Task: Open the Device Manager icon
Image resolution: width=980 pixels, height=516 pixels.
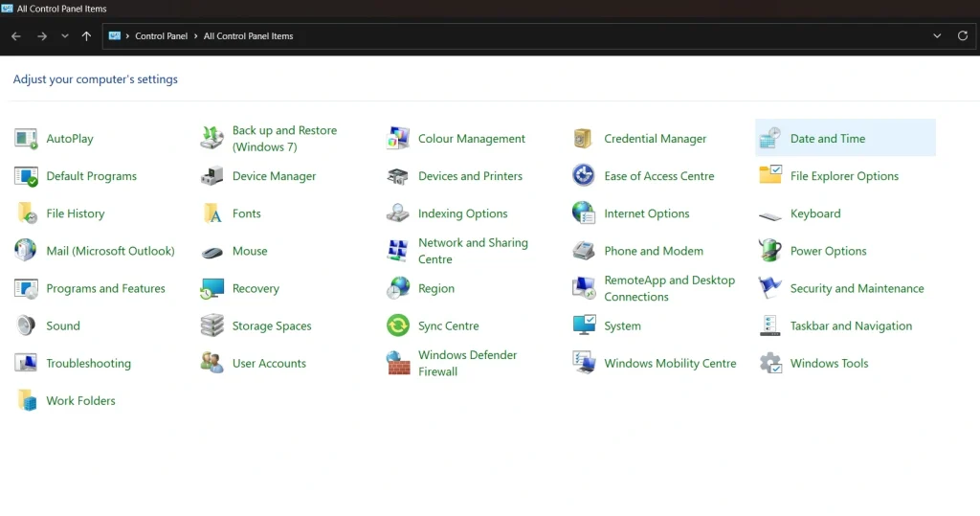Action: [x=212, y=176]
